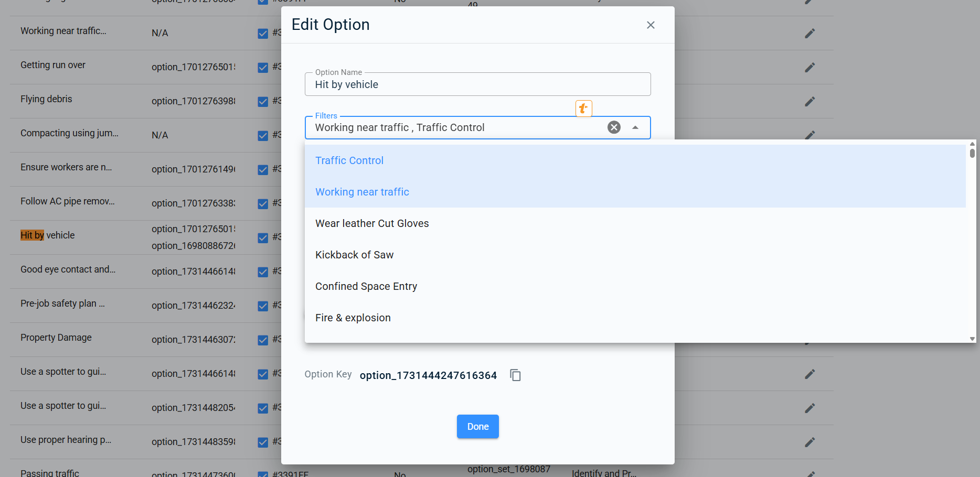The width and height of the screenshot is (980, 477).
Task: Toggle the Property Damage row checkbox
Action: point(263,340)
